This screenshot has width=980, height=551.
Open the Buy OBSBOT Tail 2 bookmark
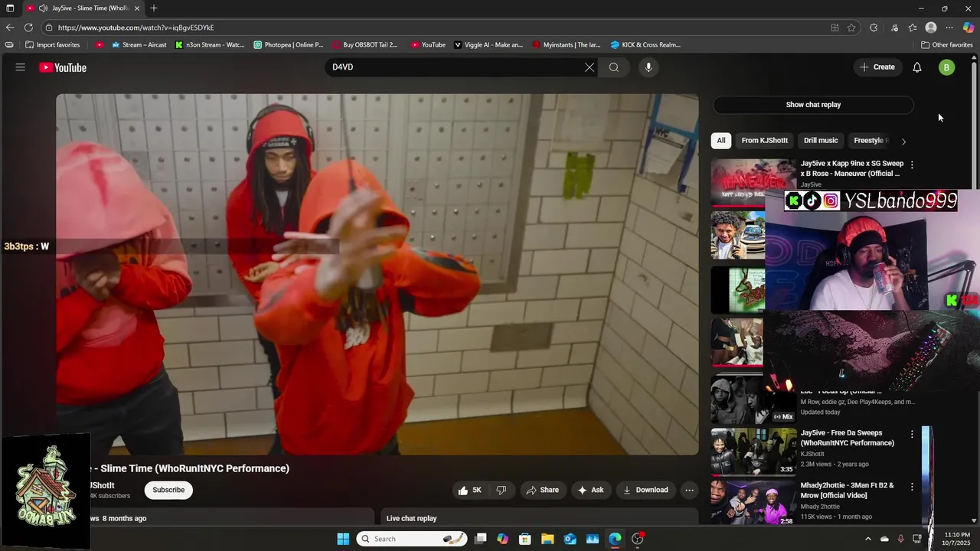tap(364, 45)
